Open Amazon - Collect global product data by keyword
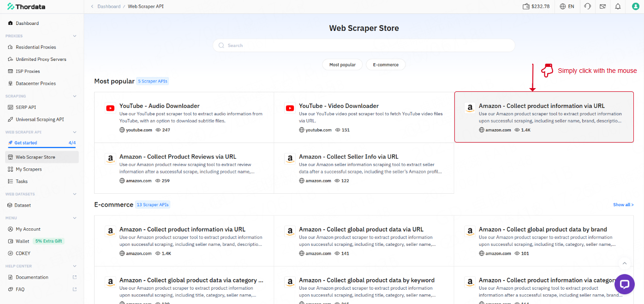Viewport: 644px width, 304px height. (x=364, y=285)
